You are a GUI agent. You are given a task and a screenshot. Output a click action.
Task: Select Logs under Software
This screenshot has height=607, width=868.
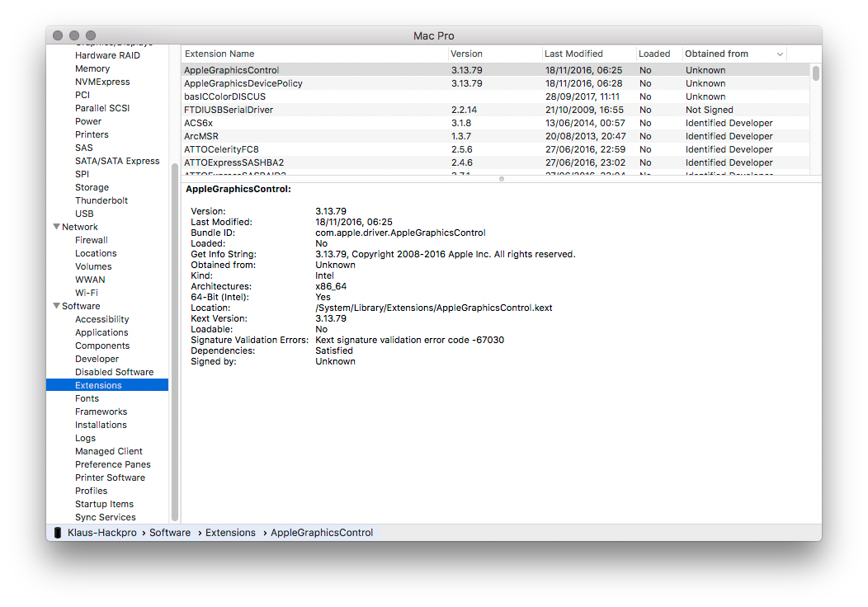pos(85,438)
